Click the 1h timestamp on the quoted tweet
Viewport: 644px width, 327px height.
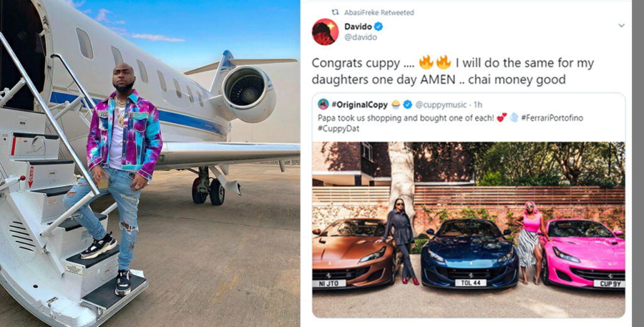(478, 105)
